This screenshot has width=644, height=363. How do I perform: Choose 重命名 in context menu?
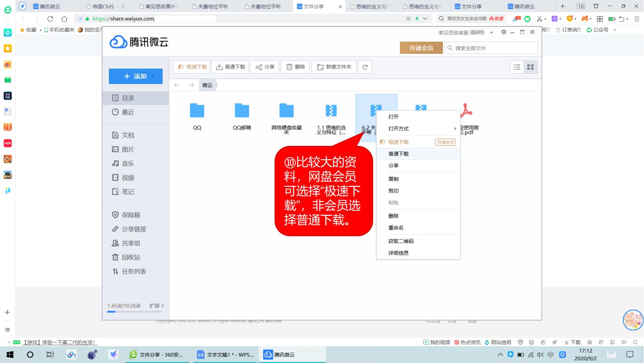pos(418,228)
